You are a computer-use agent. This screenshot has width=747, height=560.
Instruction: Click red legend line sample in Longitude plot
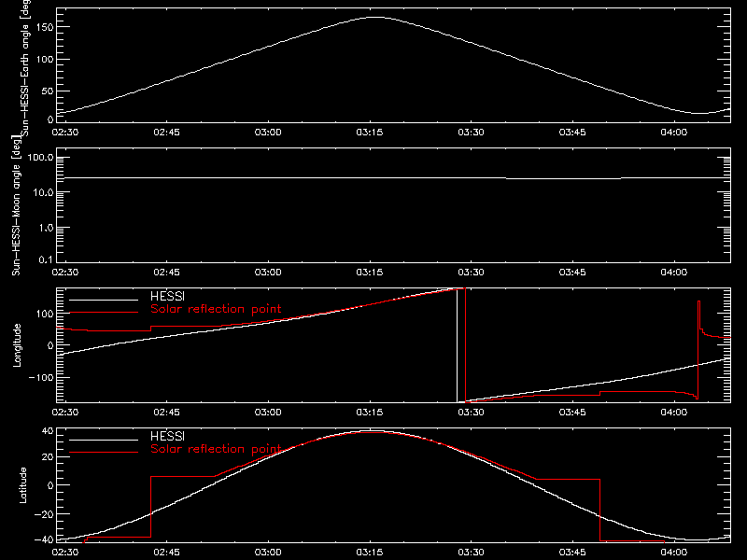click(x=104, y=313)
